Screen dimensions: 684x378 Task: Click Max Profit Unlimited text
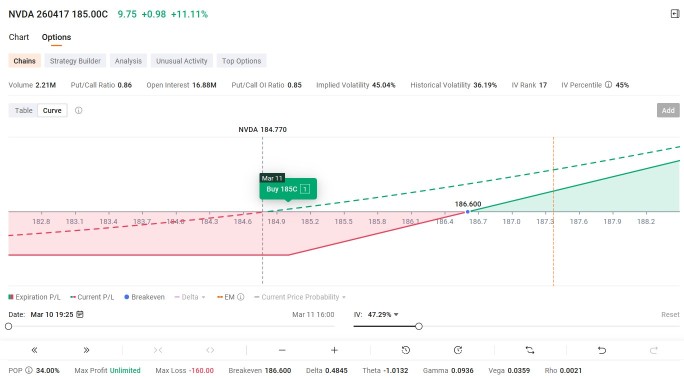pos(107,370)
